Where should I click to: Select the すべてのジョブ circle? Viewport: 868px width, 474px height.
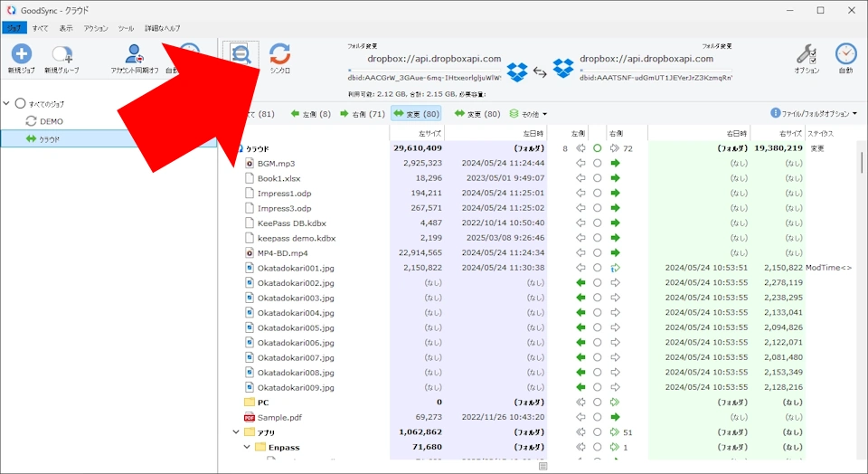[x=21, y=103]
